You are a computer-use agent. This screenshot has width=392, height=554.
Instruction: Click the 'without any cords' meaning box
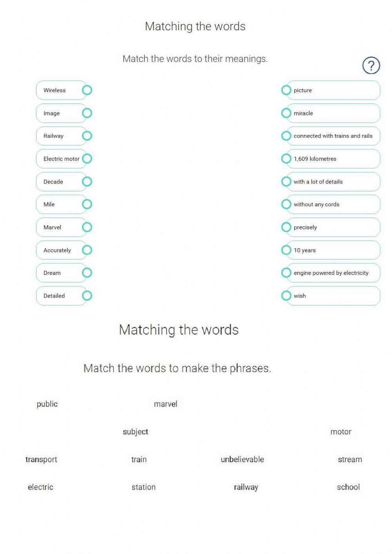coord(333,204)
